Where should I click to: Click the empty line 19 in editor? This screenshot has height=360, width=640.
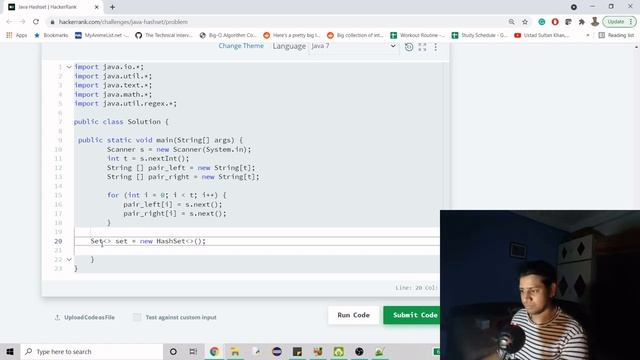click(257, 232)
